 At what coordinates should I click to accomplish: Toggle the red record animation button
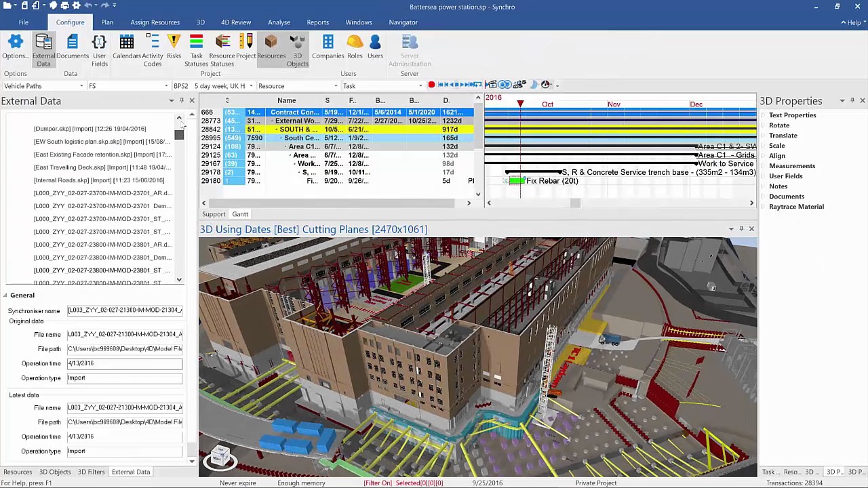tap(431, 85)
